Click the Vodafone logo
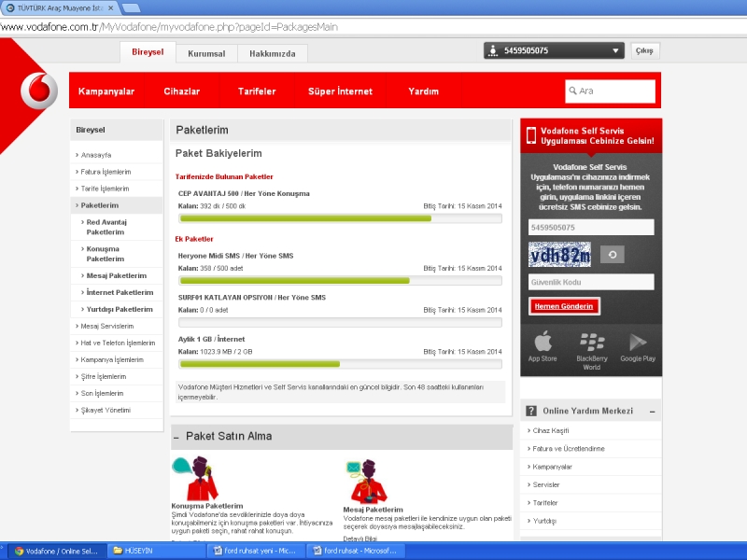 pyautogui.click(x=39, y=91)
